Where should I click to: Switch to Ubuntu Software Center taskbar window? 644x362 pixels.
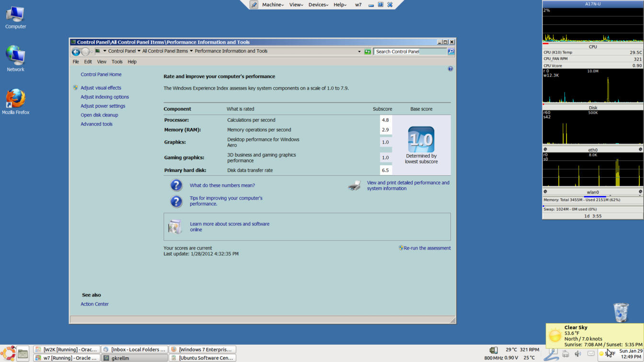202,358
